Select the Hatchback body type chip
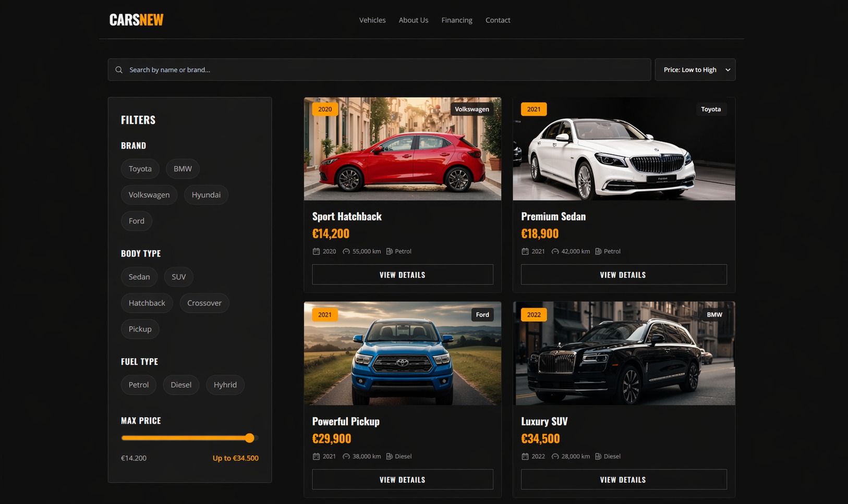The width and height of the screenshot is (848, 504). tap(147, 303)
